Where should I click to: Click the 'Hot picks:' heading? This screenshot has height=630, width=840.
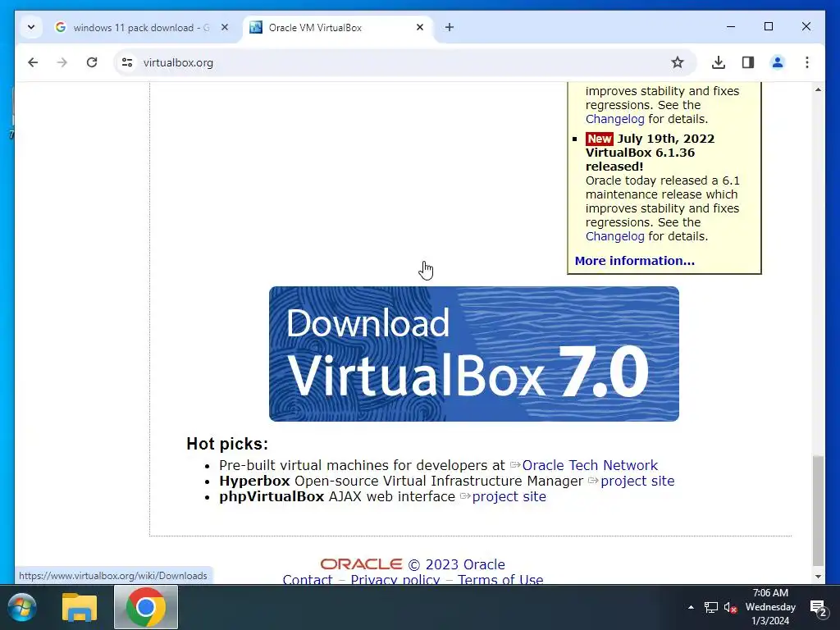pyautogui.click(x=227, y=444)
